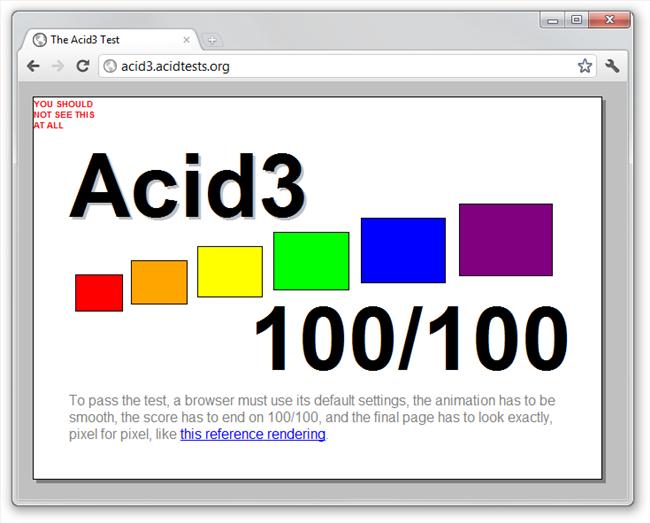Click the blue square
Image resolution: width=650 pixels, height=523 pixels.
403,250
